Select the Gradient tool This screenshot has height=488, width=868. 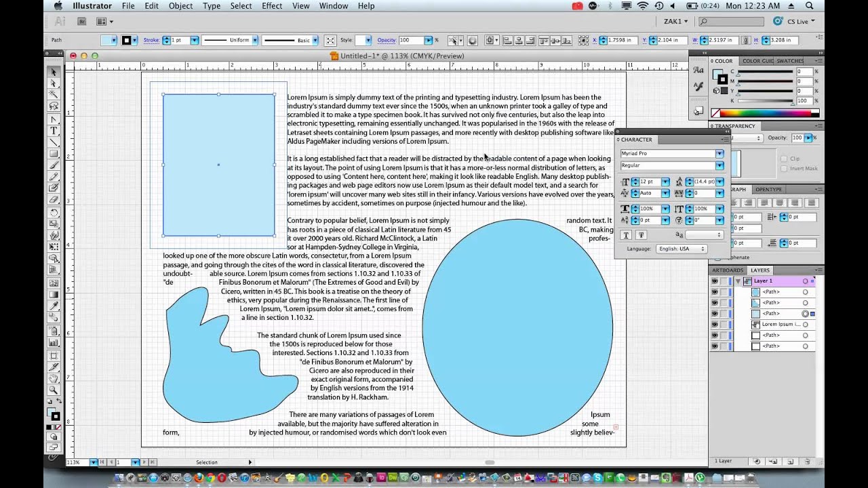pyautogui.click(x=54, y=295)
